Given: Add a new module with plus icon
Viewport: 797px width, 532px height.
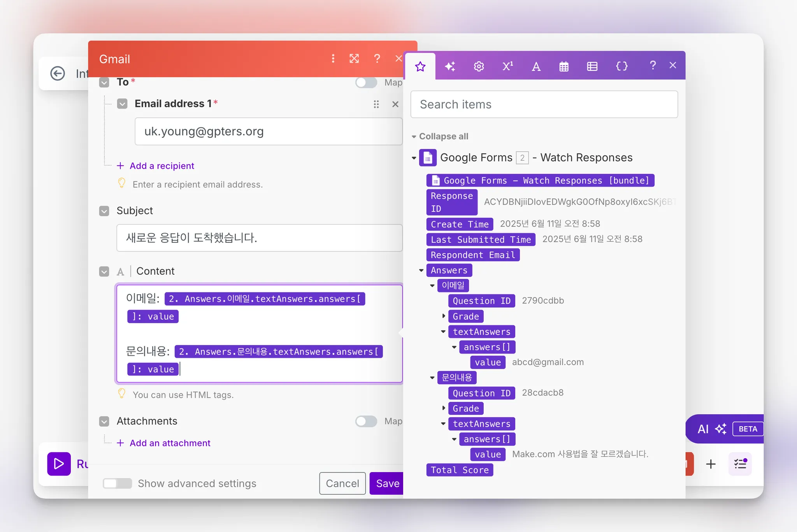Looking at the screenshot, I should click(711, 464).
